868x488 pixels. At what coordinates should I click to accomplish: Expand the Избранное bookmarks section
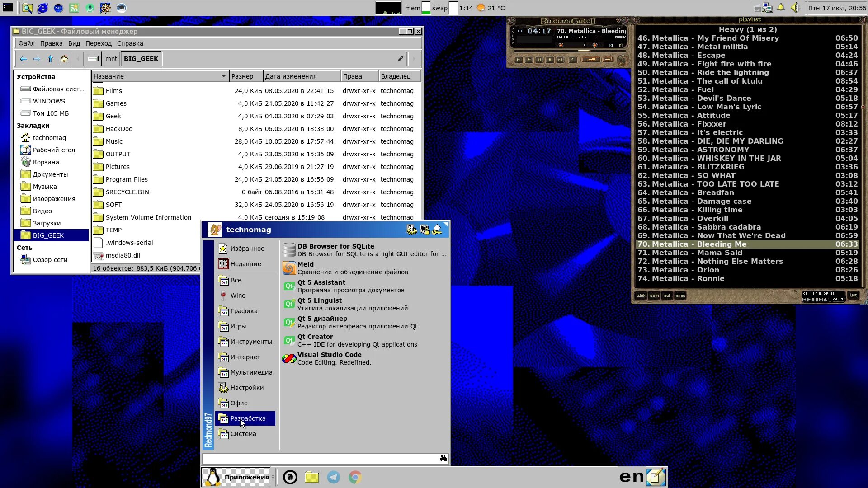point(247,249)
